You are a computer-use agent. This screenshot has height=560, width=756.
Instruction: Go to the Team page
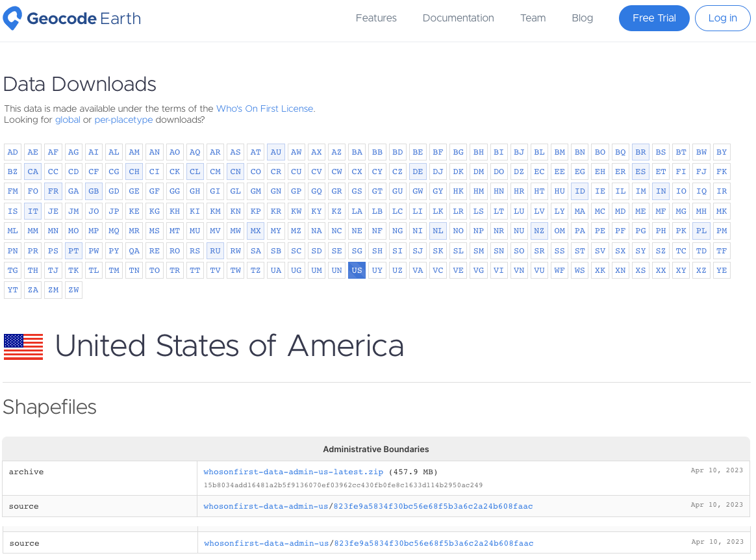[x=533, y=18]
